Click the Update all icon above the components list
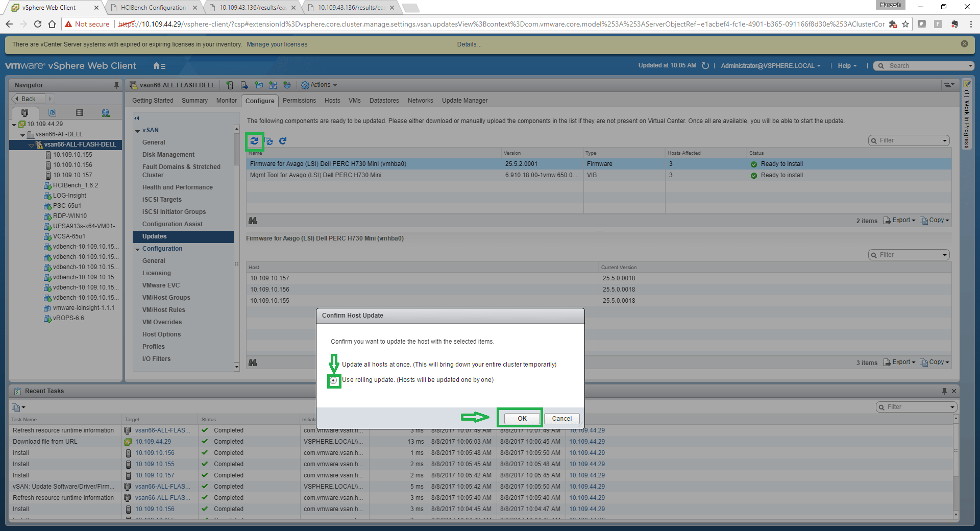Viewport: 980px width, 531px height. 254,141
